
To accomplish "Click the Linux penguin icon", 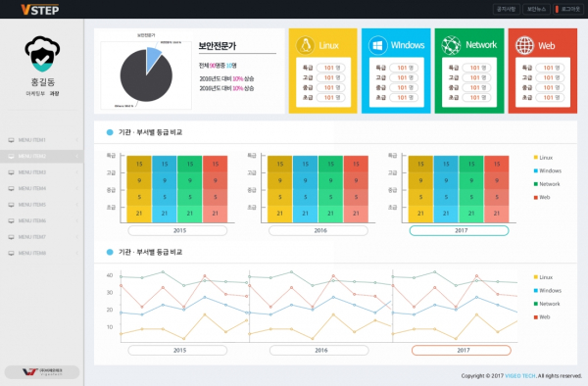I will tap(306, 45).
